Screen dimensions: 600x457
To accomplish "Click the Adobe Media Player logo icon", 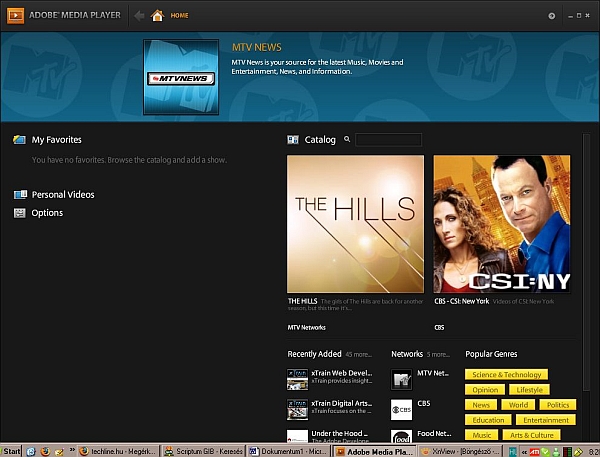I will coord(15,15).
